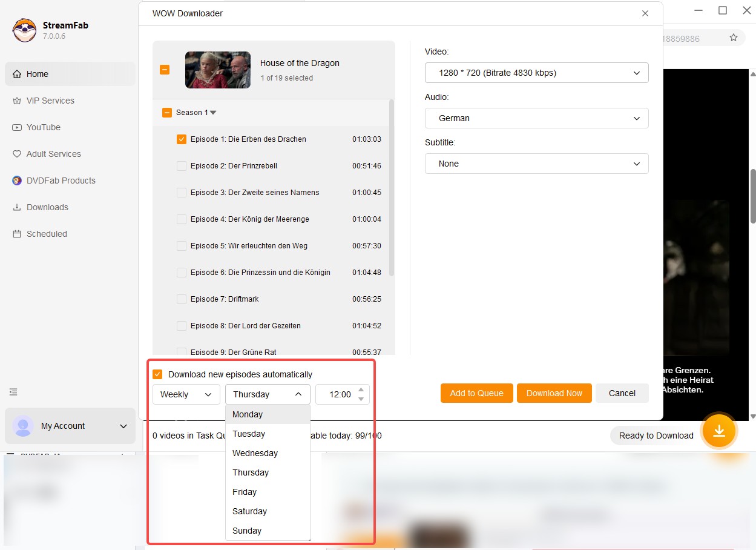Viewport: 756px width, 550px height.
Task: Select Friday in the day list
Action: point(245,492)
